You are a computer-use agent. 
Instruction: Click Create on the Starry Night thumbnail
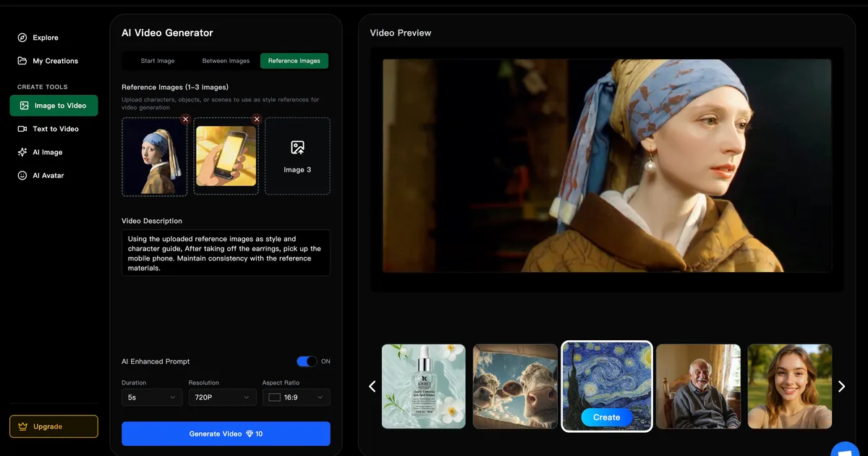(606, 417)
